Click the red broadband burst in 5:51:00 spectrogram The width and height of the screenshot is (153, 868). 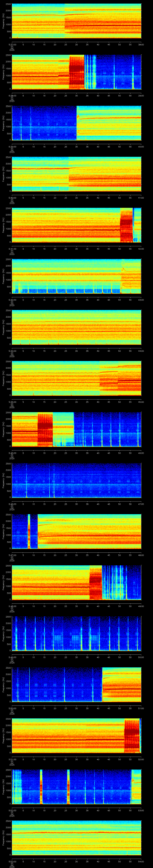coord(132,736)
